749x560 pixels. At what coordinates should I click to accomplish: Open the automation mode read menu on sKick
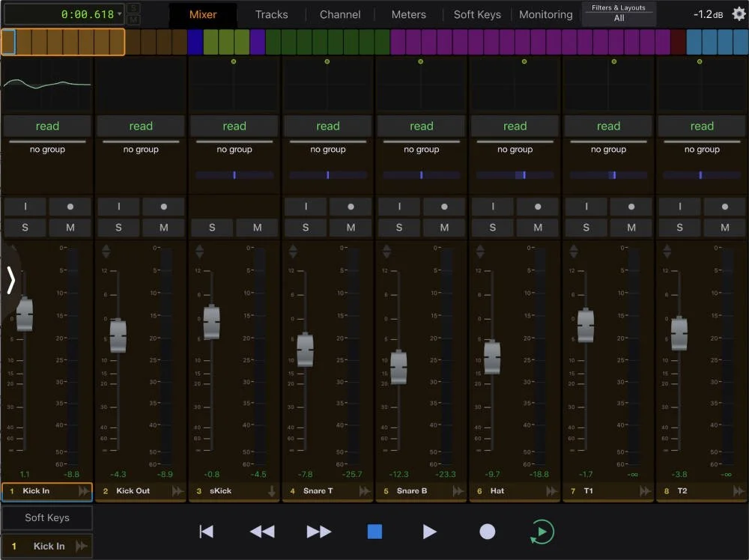click(x=234, y=126)
